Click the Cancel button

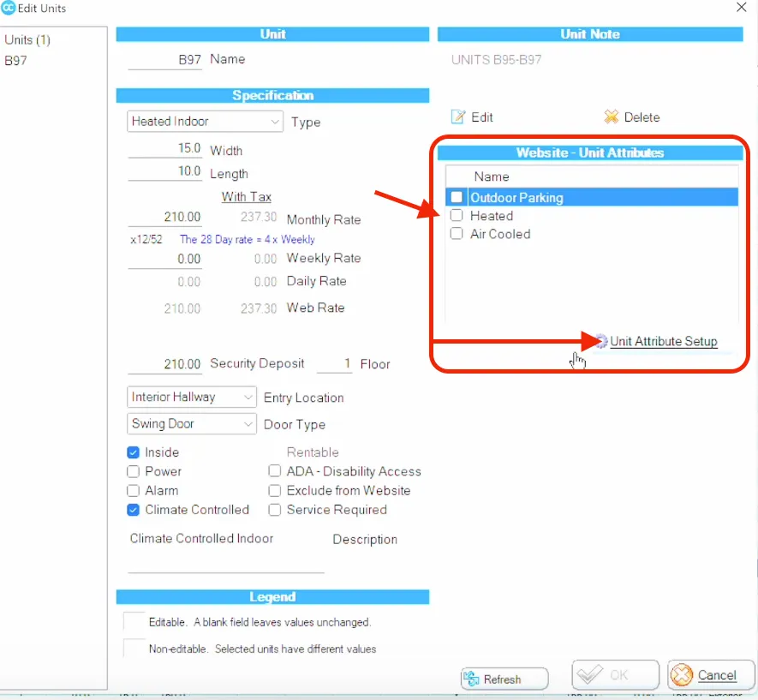pos(711,675)
